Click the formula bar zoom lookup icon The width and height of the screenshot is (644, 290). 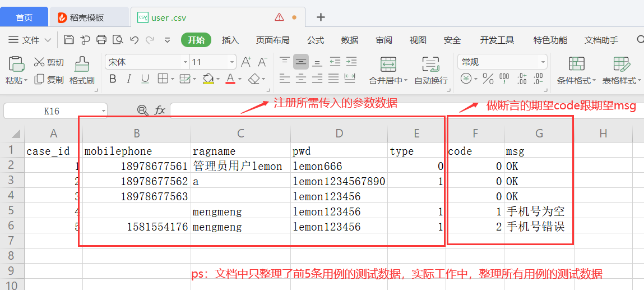point(142,111)
